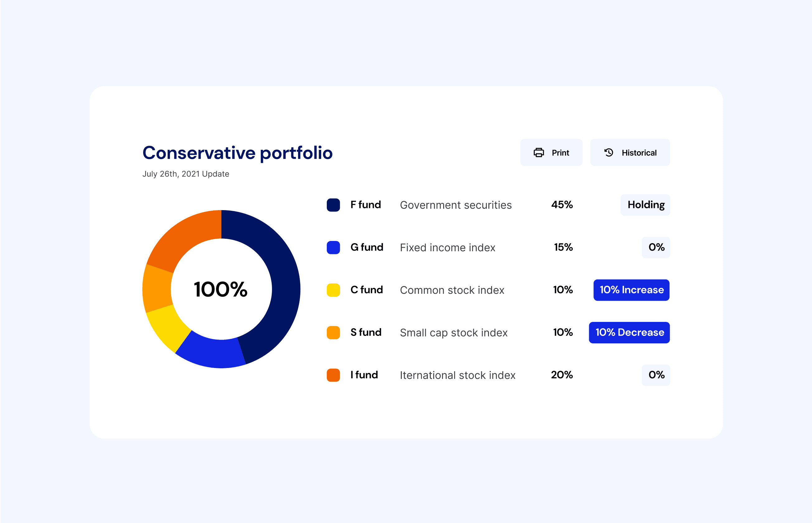Viewport: 812px width, 523px height.
Task: Click the historical clock icon
Action: click(x=609, y=153)
